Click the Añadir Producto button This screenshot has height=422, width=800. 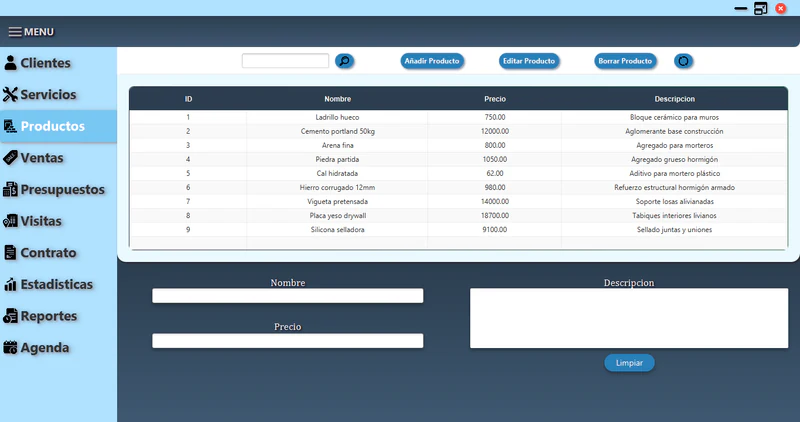432,61
